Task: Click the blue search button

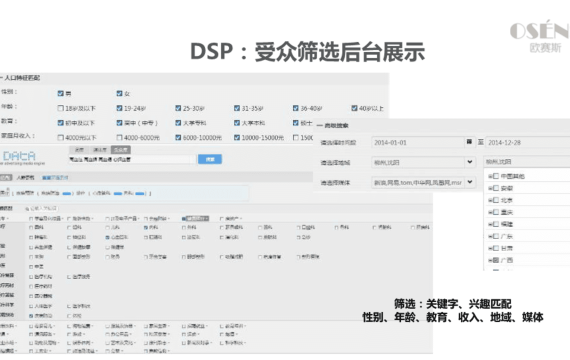Action: (210, 159)
